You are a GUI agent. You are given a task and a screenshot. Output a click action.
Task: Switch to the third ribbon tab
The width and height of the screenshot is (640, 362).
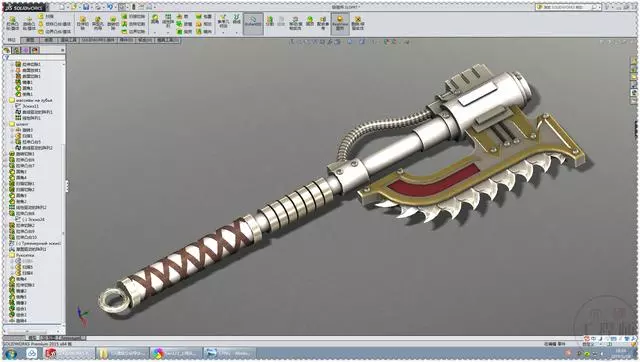tap(49, 40)
